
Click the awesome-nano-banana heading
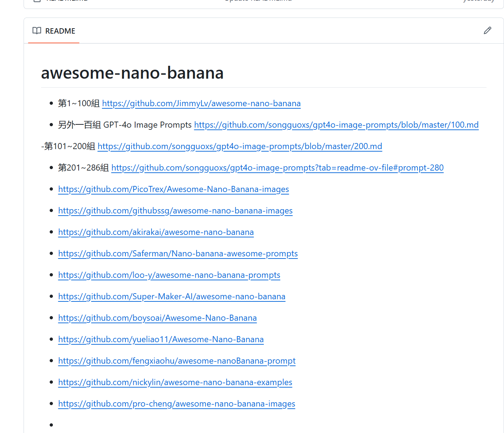(x=132, y=73)
